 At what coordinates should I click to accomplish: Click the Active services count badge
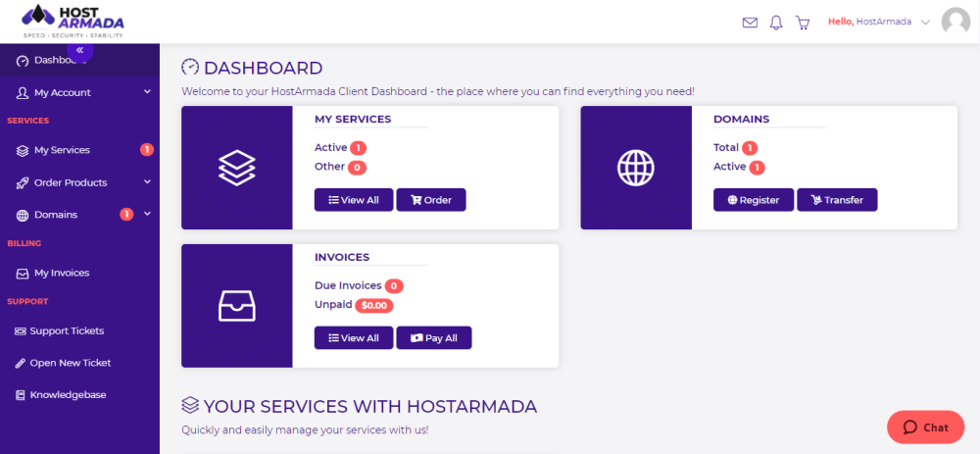[358, 148]
